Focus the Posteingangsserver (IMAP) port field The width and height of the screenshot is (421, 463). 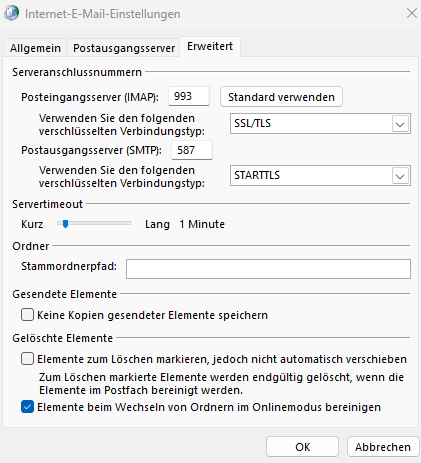click(189, 96)
